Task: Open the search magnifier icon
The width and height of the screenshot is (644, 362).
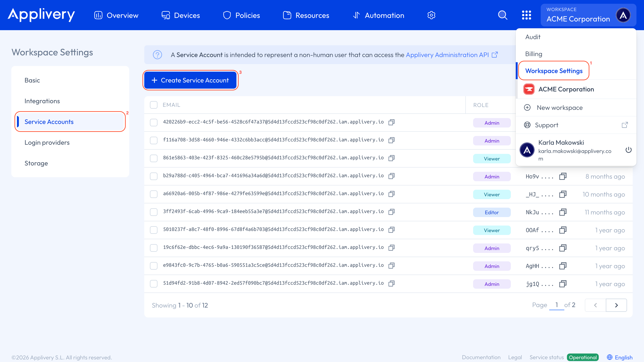Action: [503, 15]
